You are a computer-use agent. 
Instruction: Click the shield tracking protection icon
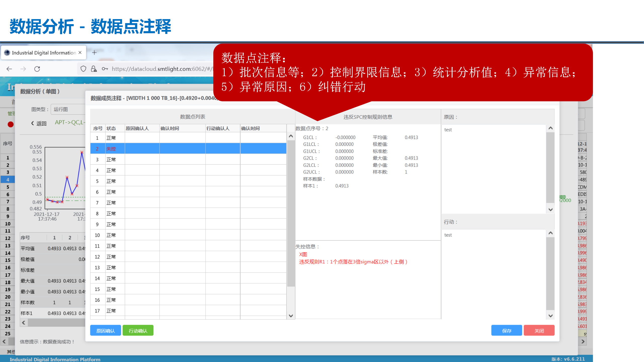[83, 69]
